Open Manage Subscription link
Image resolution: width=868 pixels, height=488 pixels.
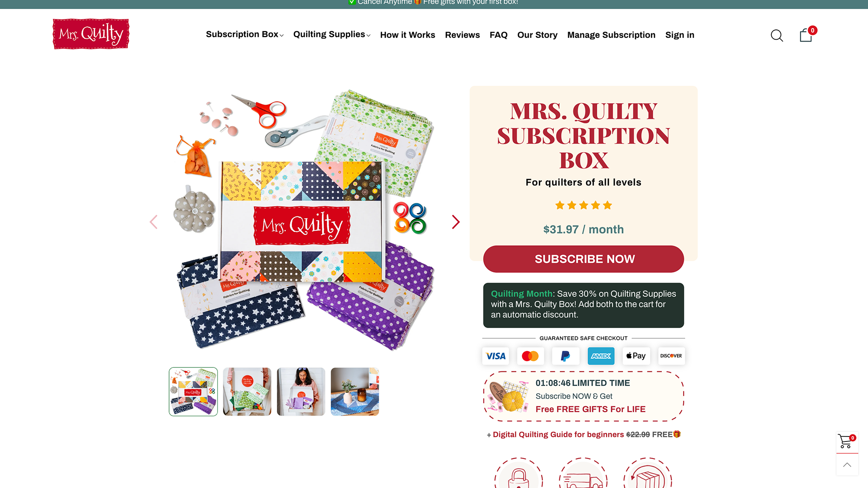coord(611,35)
